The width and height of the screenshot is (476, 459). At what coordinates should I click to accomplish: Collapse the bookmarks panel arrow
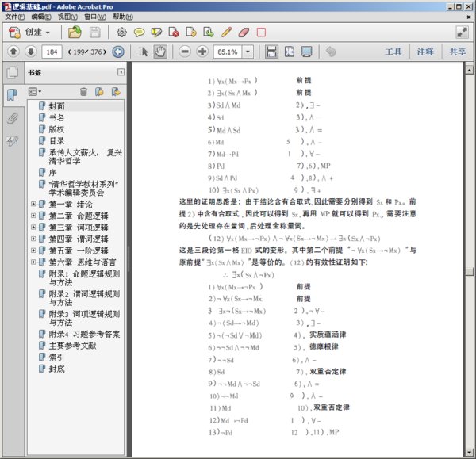[x=121, y=72]
